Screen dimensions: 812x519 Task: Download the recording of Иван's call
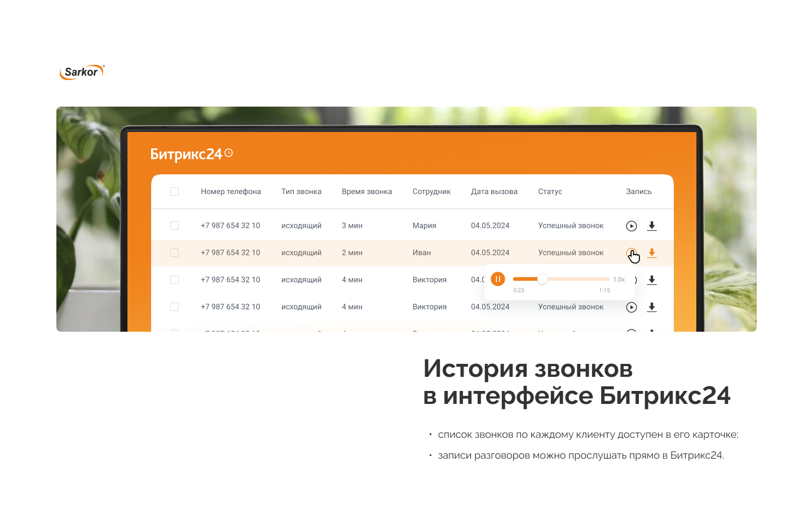651,253
